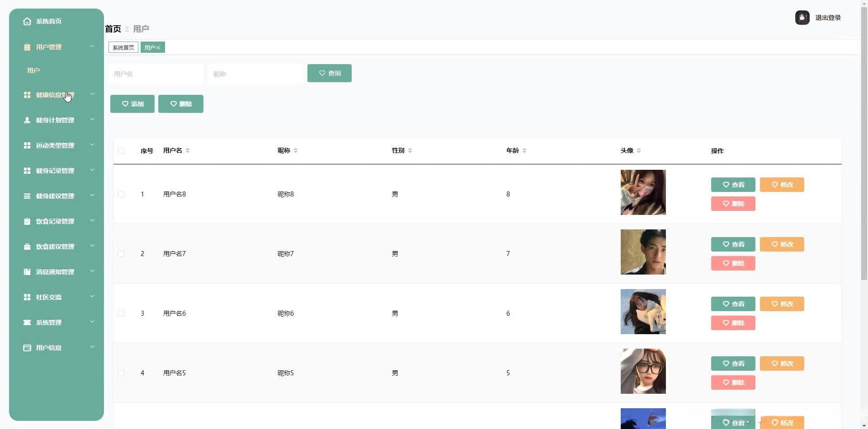Click the 饮食建议管理 briefcase icon
868x429 pixels.
click(x=27, y=247)
